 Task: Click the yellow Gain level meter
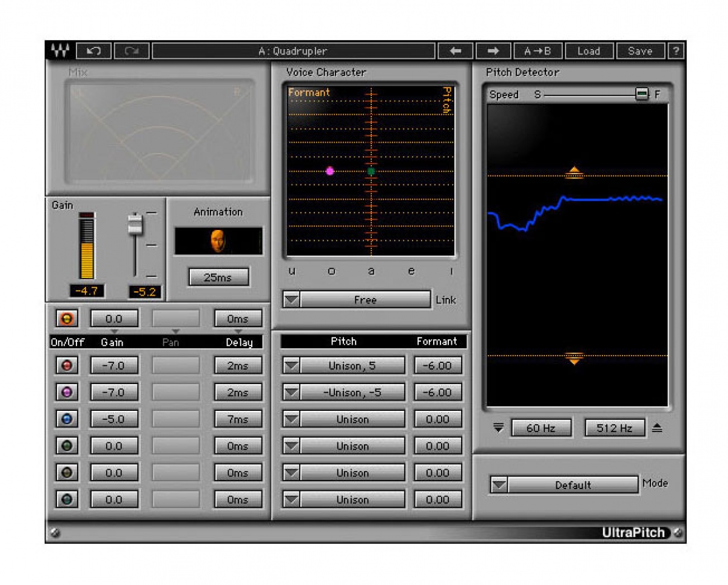[87, 246]
